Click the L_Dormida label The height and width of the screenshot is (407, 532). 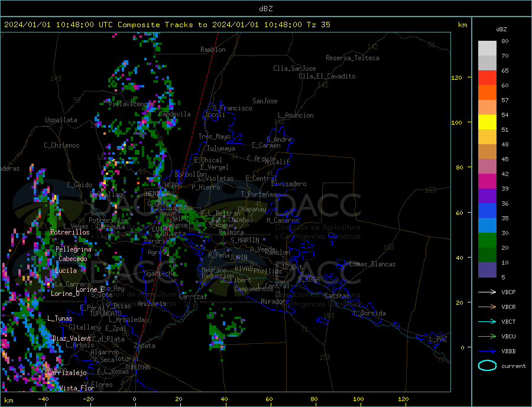point(370,313)
